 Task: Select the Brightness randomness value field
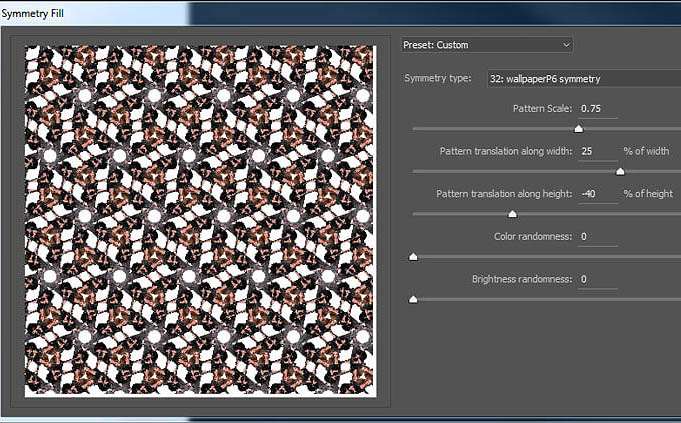tap(597, 279)
